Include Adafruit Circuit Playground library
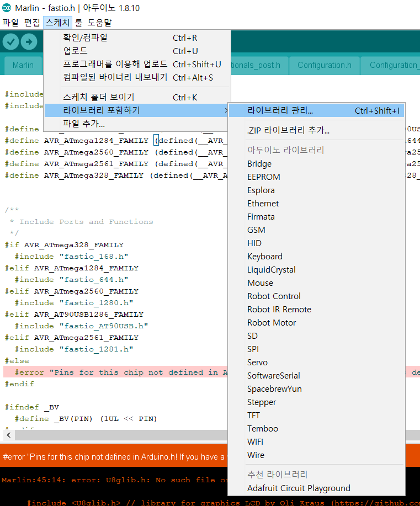The image size is (420, 506). (x=316, y=488)
